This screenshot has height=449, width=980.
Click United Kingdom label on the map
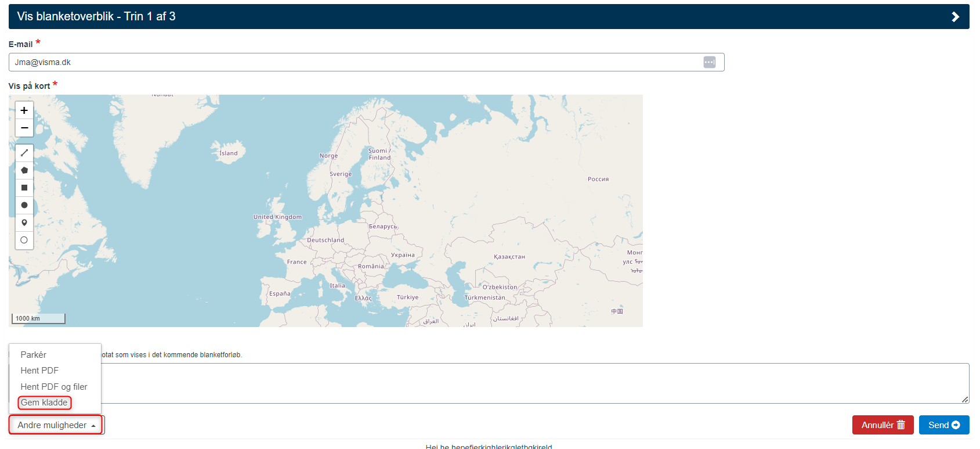tap(277, 217)
